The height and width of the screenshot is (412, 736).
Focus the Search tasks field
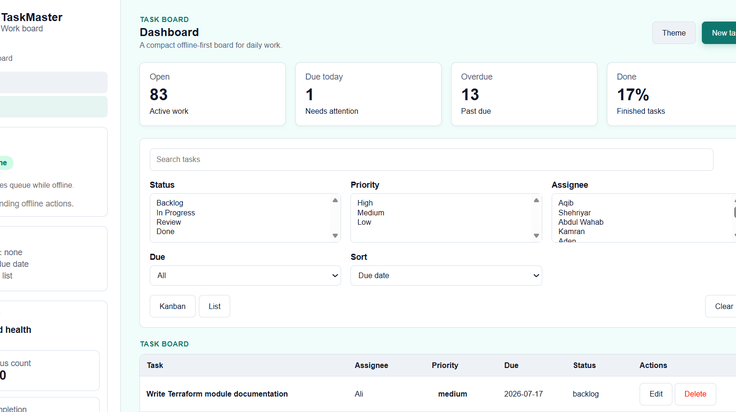coord(431,160)
